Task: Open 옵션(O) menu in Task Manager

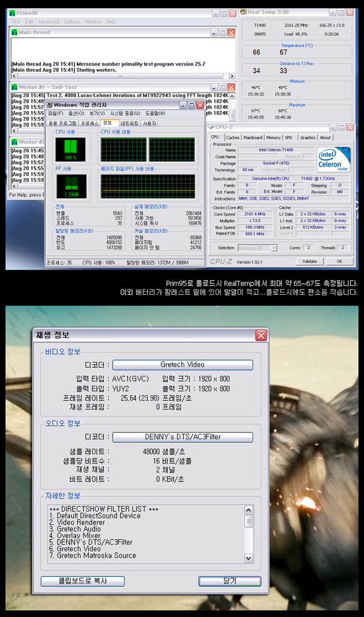Action: click(x=76, y=113)
